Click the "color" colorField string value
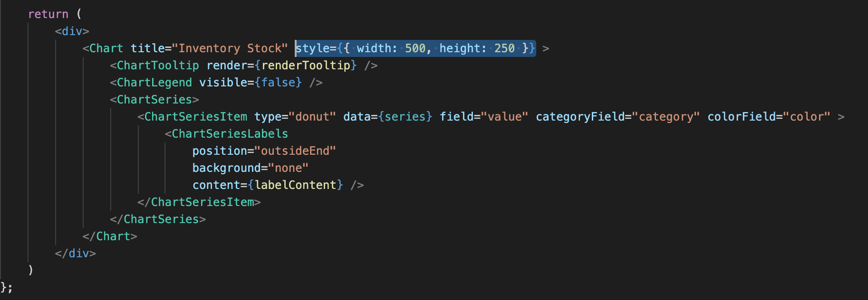Image resolution: width=868 pixels, height=300 pixels. point(807,117)
